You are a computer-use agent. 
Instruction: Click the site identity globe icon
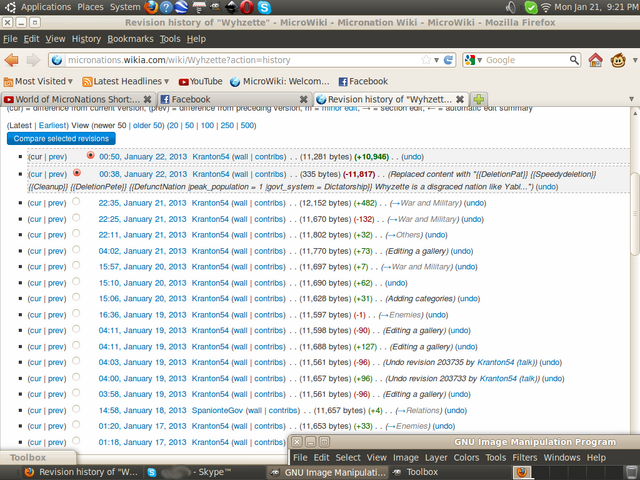point(57,60)
